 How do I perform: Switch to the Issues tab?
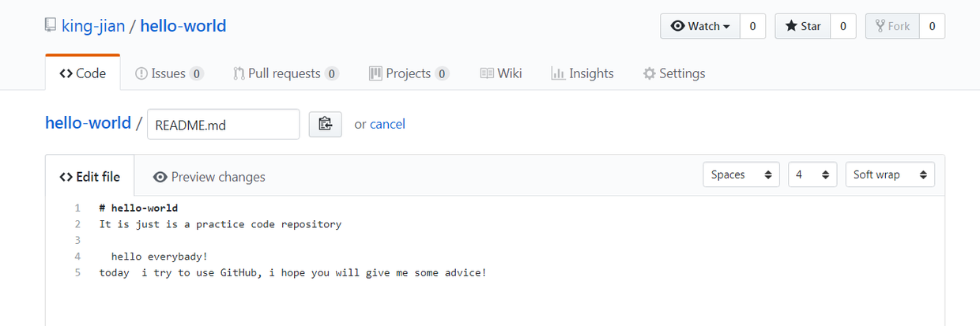[169, 73]
